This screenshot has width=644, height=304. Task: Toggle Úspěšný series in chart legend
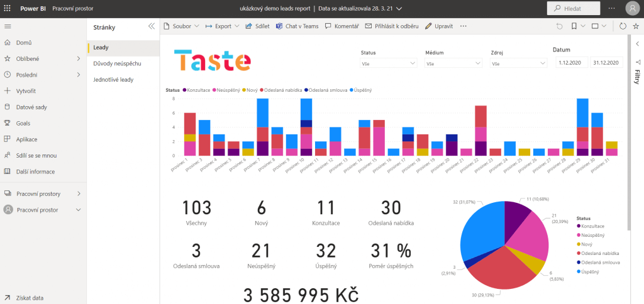(x=363, y=90)
